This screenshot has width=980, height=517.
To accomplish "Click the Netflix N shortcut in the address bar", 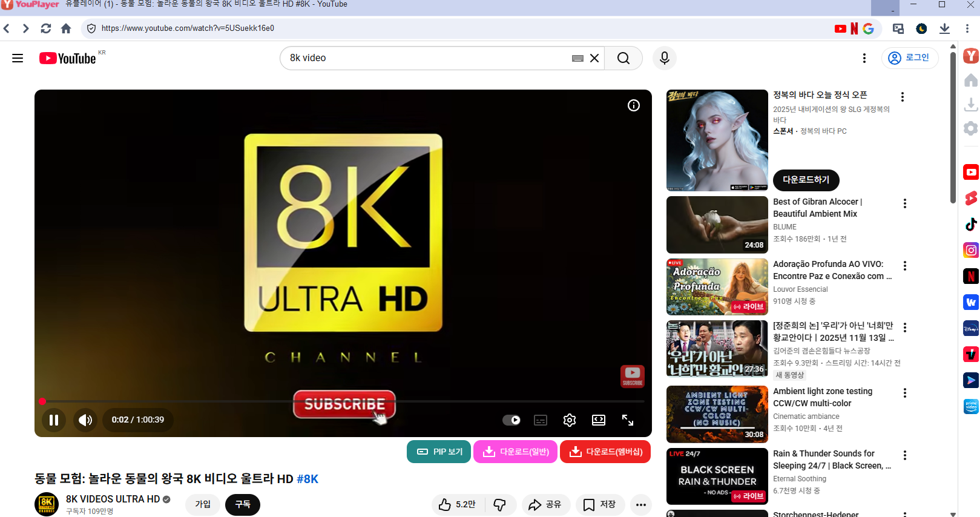I will [854, 28].
